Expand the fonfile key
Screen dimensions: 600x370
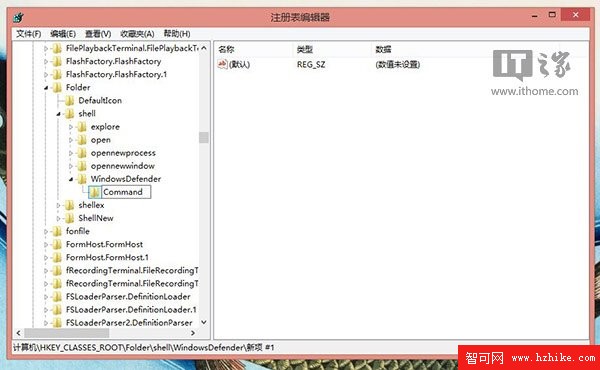point(46,231)
